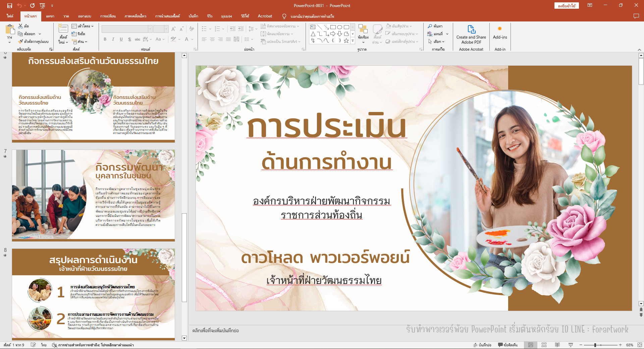Open the font size dropdown
The height and width of the screenshot is (349, 644).
coord(166,29)
